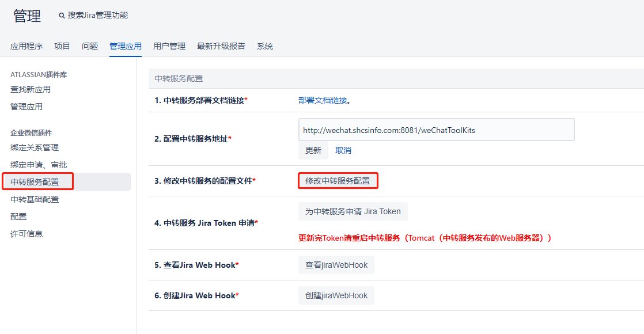Select 管理应用 in the sidebar
This screenshot has width=644, height=334.
click(26, 107)
